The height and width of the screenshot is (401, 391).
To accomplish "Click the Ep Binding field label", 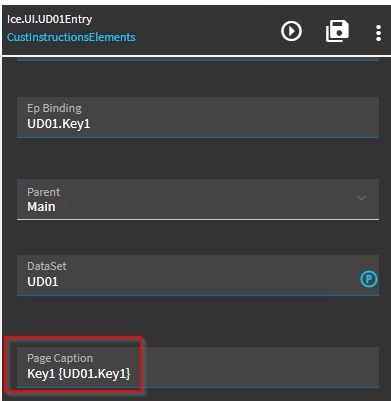I will point(54,108).
